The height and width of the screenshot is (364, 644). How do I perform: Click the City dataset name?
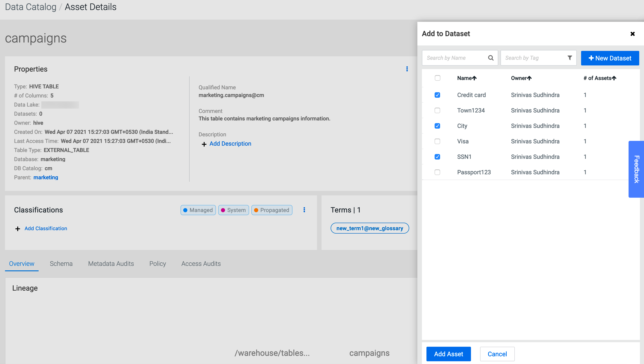(x=462, y=126)
